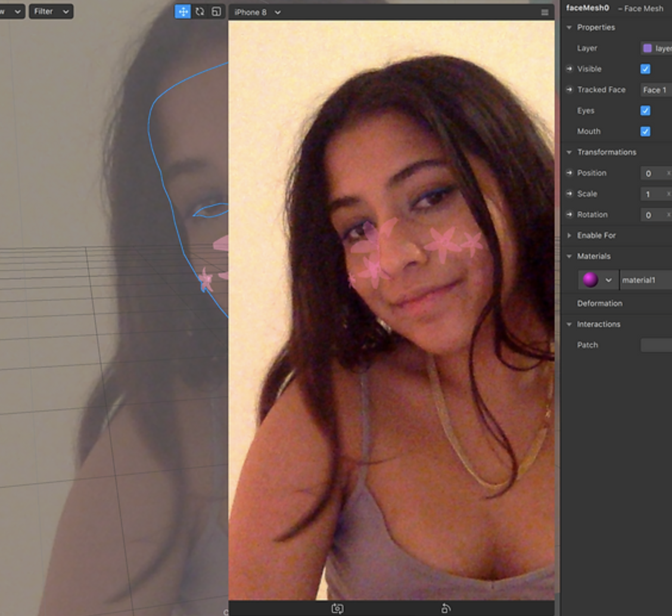Collapse the Interactions section
The image size is (672, 616).
[569, 325]
